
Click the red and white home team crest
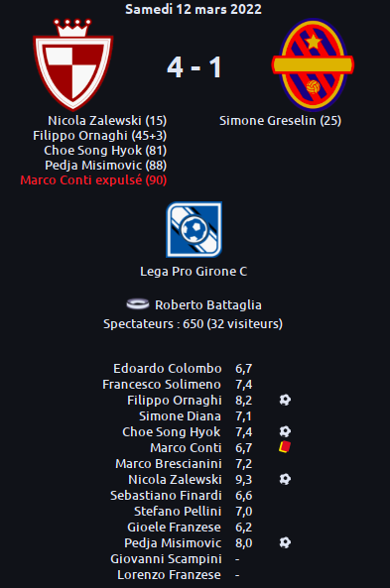pyautogui.click(x=73, y=64)
